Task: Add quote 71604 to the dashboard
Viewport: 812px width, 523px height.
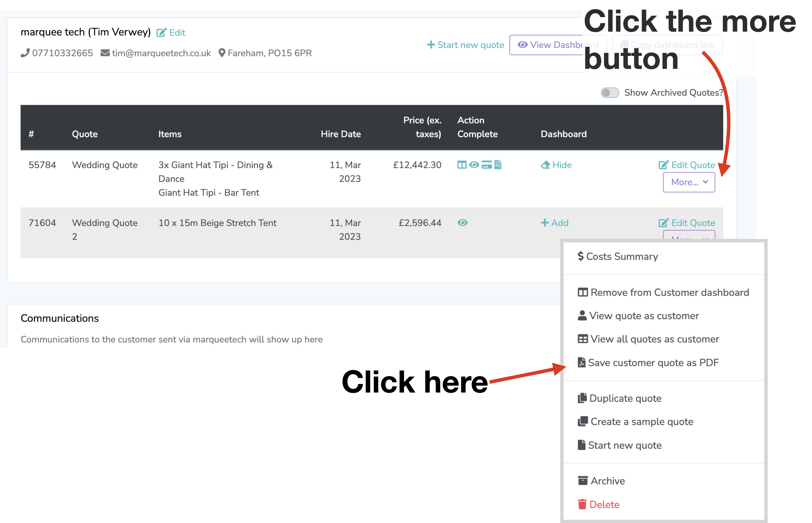Action: coord(554,223)
